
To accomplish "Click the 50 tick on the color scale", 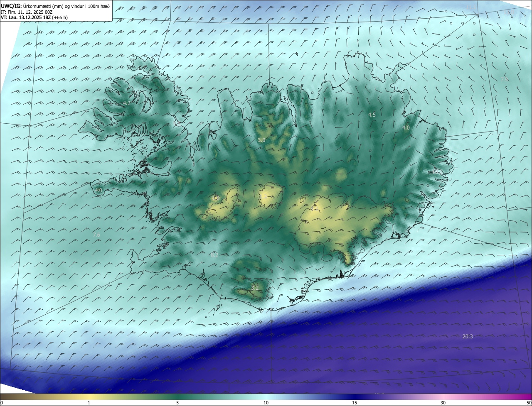I will tap(529, 403).
